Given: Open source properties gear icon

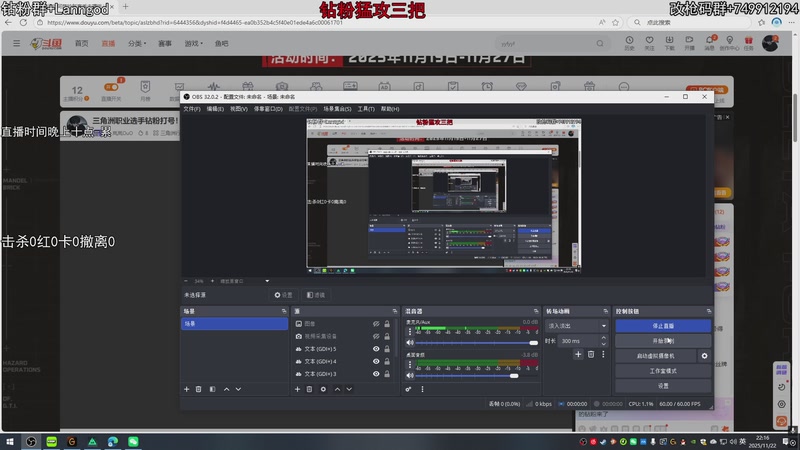Looking at the screenshot, I should point(323,389).
